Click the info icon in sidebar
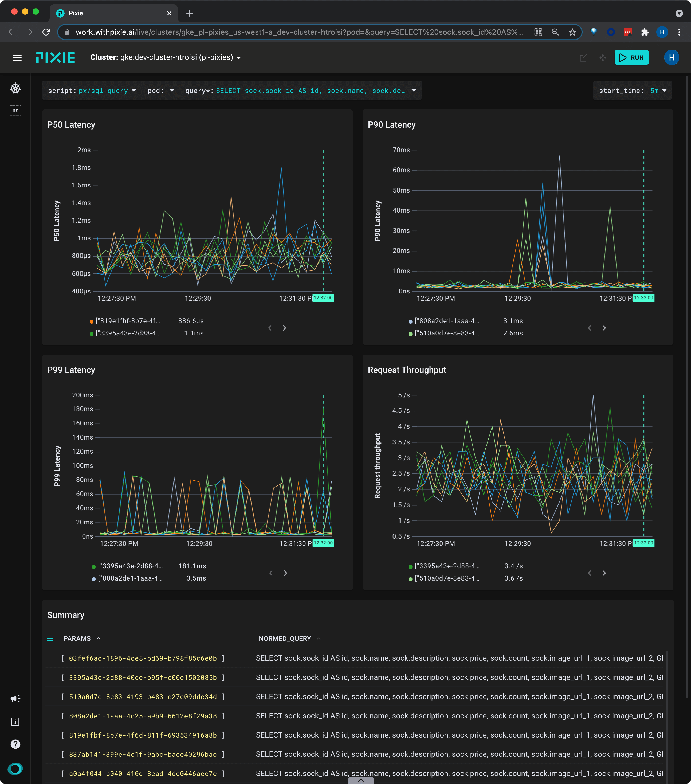 (x=15, y=722)
